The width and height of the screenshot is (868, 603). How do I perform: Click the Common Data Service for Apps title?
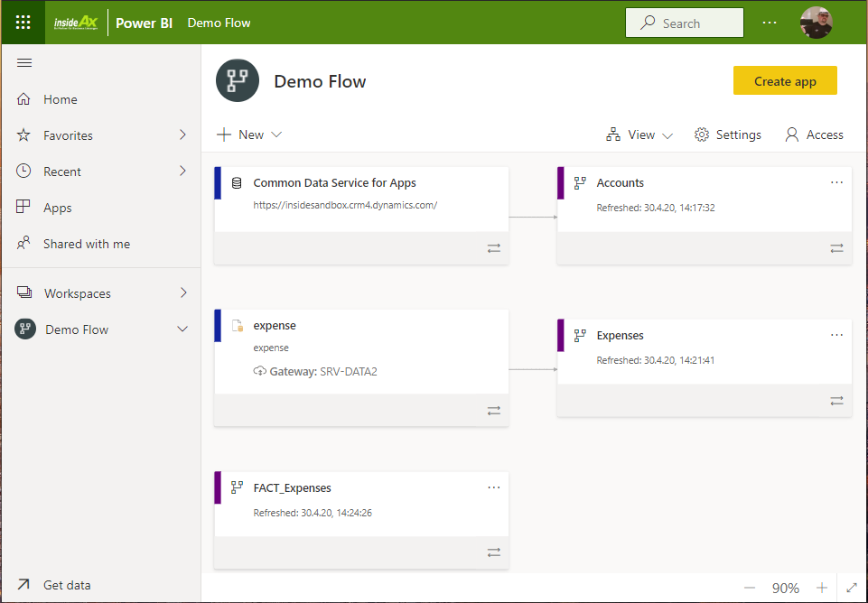335,183
